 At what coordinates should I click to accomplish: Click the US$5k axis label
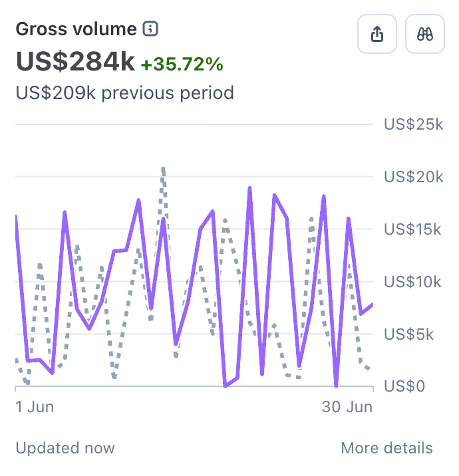(408, 334)
